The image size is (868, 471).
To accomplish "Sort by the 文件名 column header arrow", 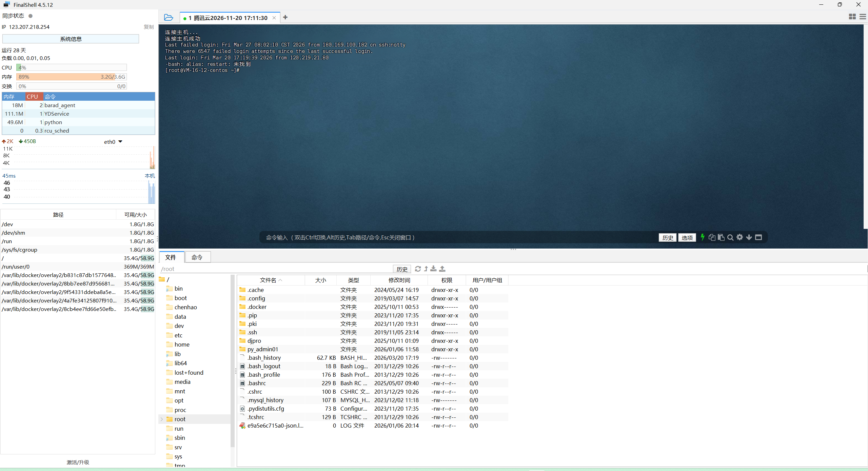I will pos(280,280).
